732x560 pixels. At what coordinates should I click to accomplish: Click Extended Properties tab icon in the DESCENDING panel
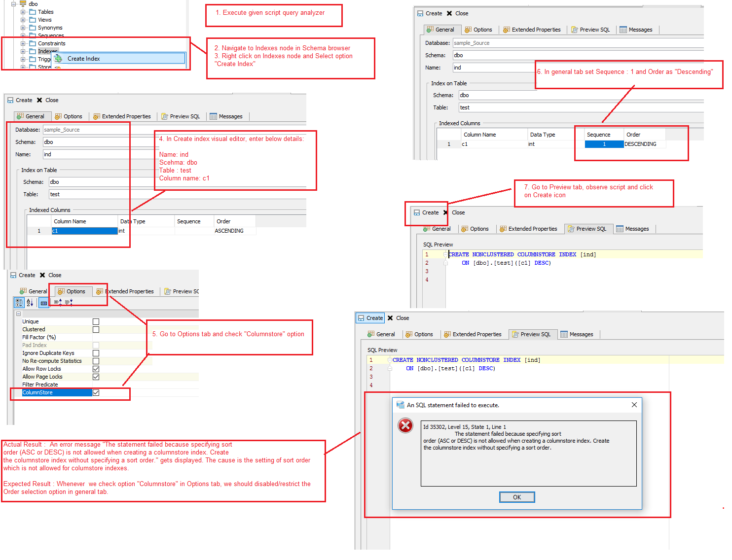pos(507,30)
